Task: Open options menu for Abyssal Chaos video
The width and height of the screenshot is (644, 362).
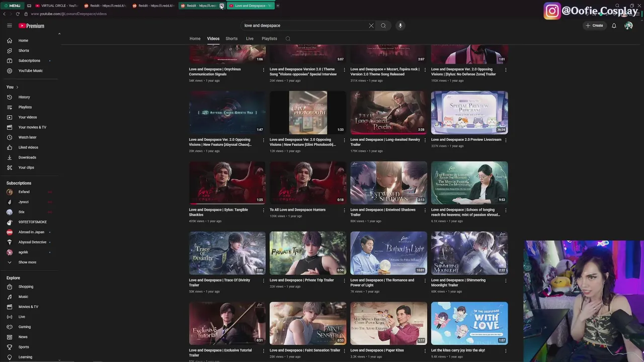Action: 263,140
